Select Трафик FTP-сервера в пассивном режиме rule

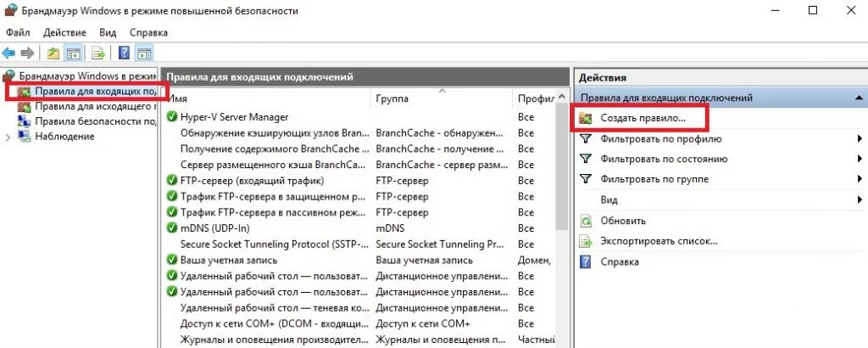point(273,212)
